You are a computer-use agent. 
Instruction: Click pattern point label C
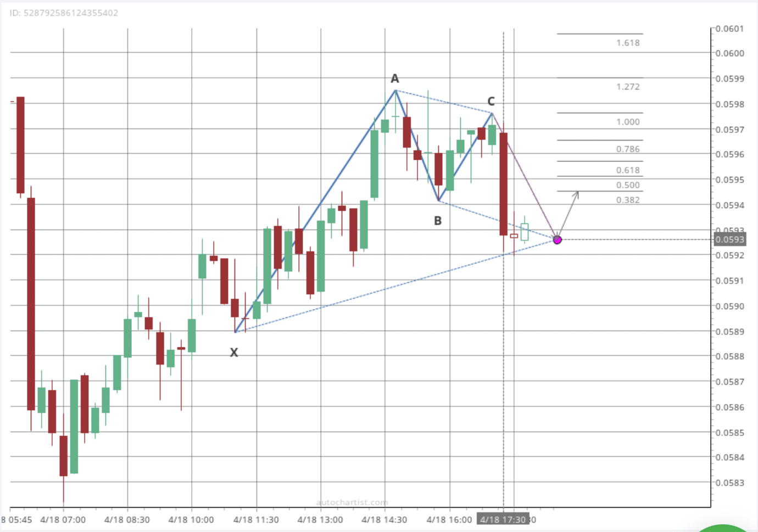point(491,102)
